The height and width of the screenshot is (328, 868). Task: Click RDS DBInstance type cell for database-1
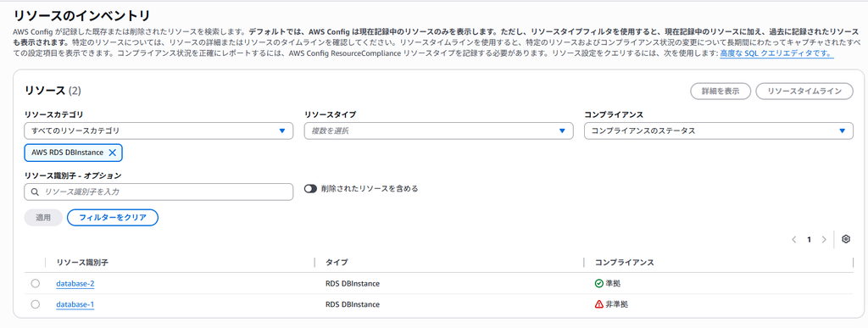353,305
